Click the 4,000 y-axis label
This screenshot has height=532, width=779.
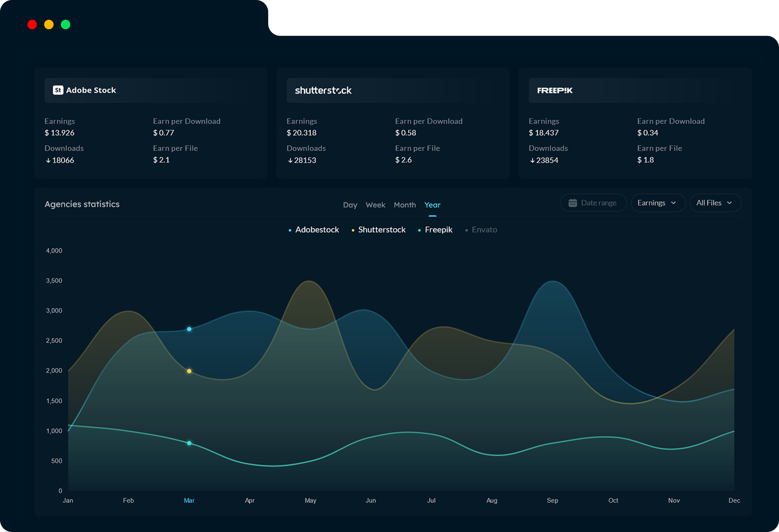point(54,251)
